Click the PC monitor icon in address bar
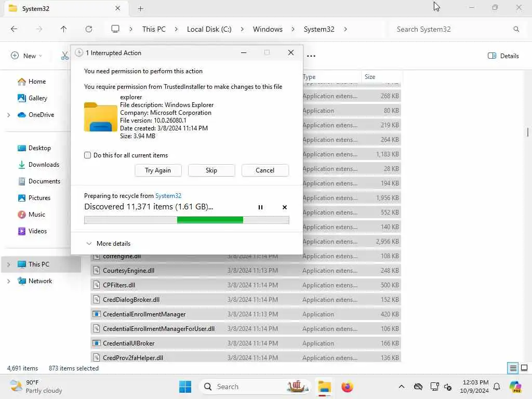This screenshot has height=399, width=532. click(x=115, y=29)
